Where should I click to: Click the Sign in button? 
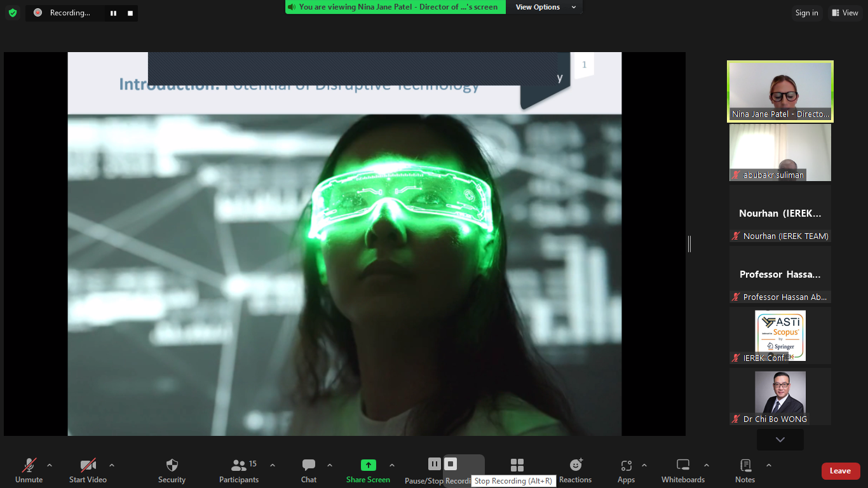click(806, 13)
